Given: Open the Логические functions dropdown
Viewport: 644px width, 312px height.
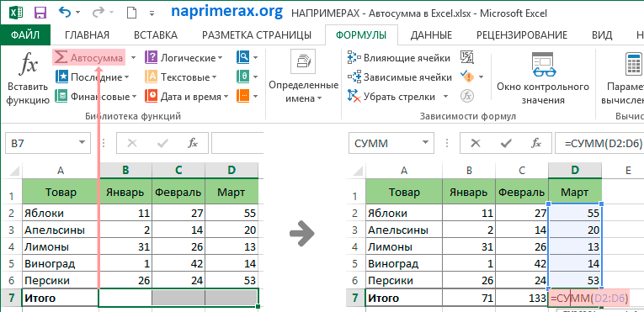Looking at the screenshot, I should (x=184, y=58).
